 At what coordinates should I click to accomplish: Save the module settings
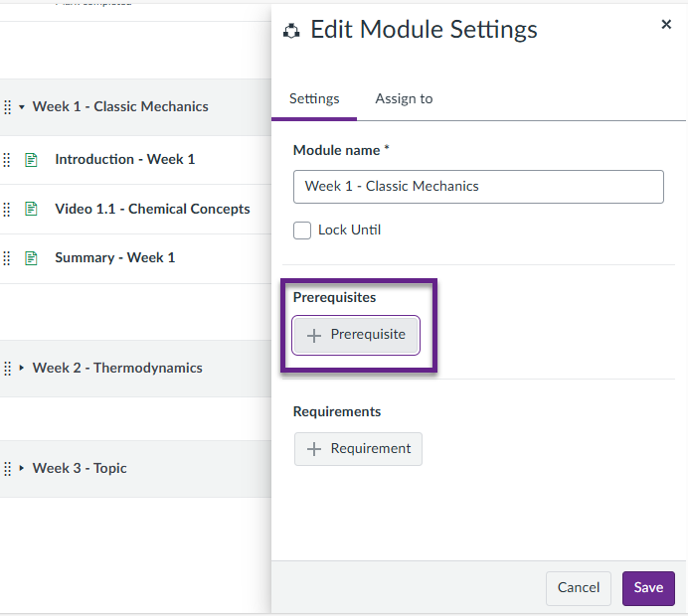click(x=648, y=588)
